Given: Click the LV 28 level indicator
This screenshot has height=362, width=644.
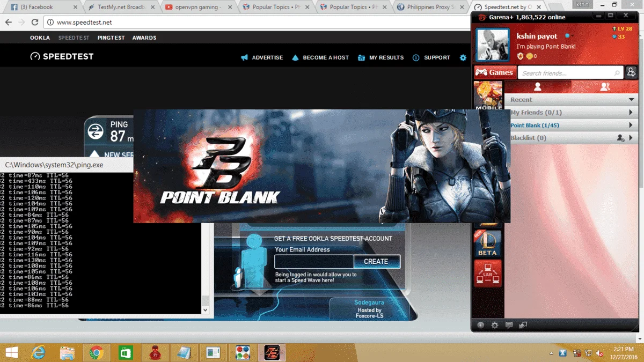Looking at the screenshot, I should pos(621,29).
